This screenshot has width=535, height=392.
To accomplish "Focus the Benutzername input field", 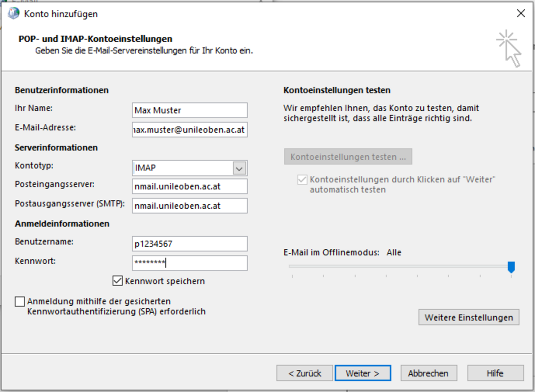I will 190,244.
